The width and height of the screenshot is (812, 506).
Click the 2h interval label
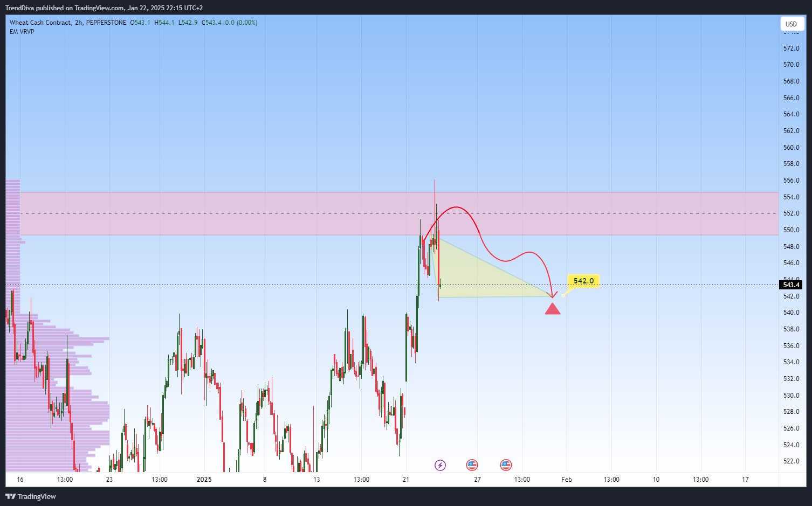pos(79,23)
